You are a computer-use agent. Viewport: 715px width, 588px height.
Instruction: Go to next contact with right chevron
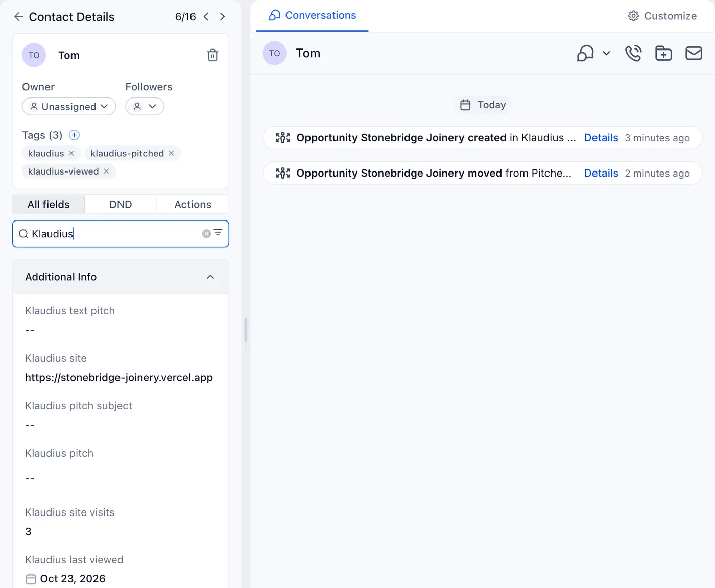coord(222,17)
